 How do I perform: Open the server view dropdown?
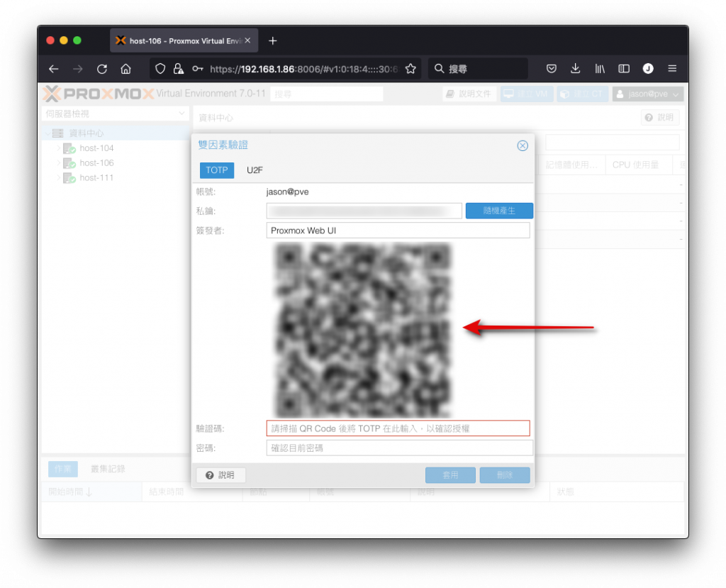click(116, 114)
